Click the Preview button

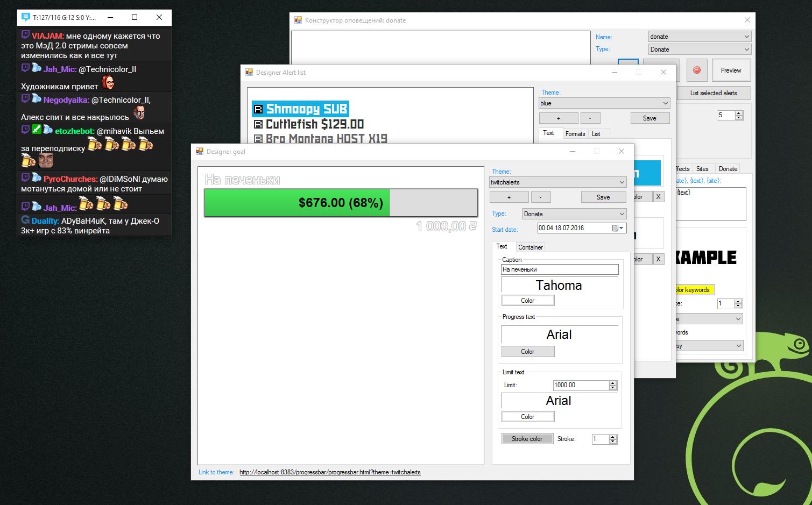730,70
